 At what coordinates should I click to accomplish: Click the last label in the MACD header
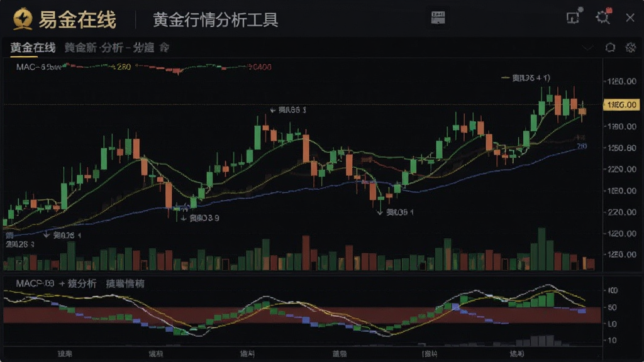[x=125, y=283]
